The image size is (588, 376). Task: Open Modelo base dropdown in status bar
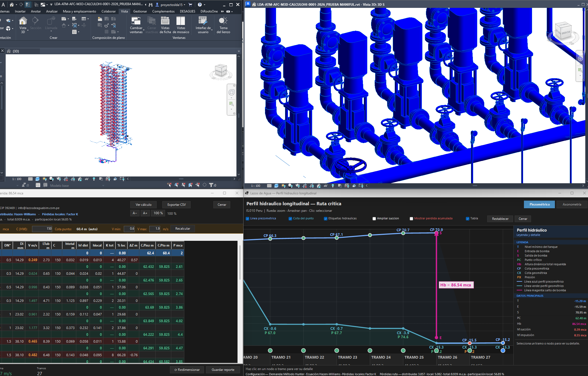[103, 186]
